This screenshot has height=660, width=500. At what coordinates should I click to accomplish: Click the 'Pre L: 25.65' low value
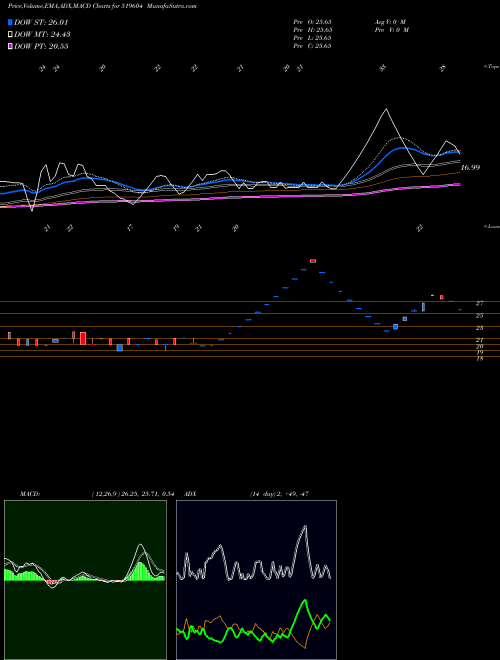coord(313,38)
